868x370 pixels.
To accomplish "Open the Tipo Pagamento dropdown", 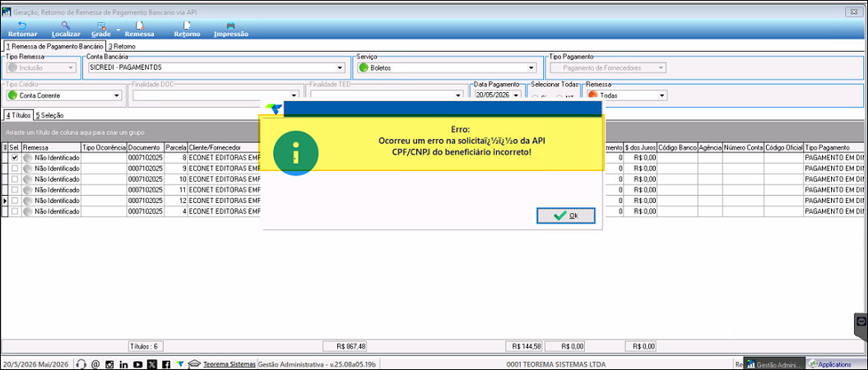I will [x=661, y=67].
